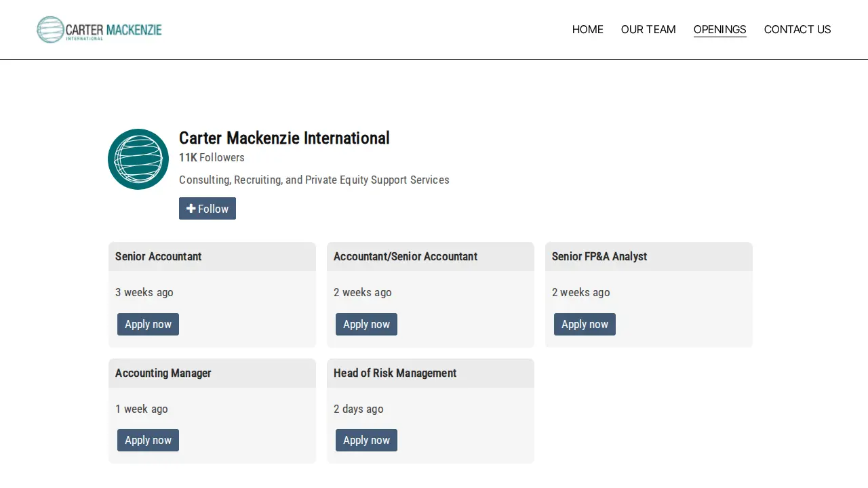
Task: Click the '1 week ago' posting date
Action: [142, 409]
